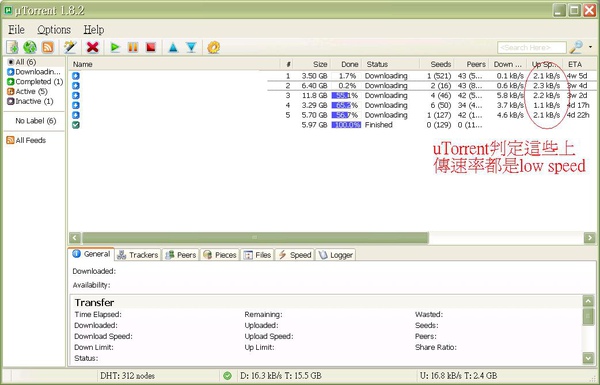Image resolution: width=600 pixels, height=385 pixels.
Task: Open search engine dropdown arrow
Action: [590, 47]
